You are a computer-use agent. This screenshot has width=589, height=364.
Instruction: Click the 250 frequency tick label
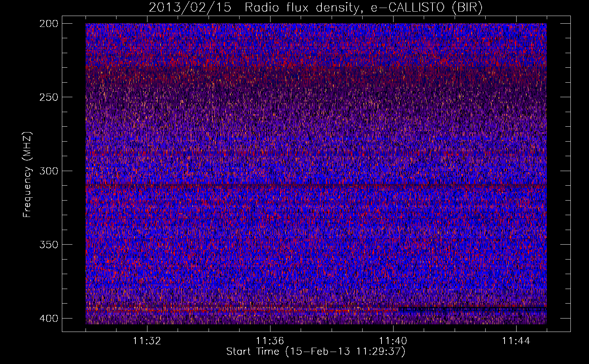[x=48, y=97]
